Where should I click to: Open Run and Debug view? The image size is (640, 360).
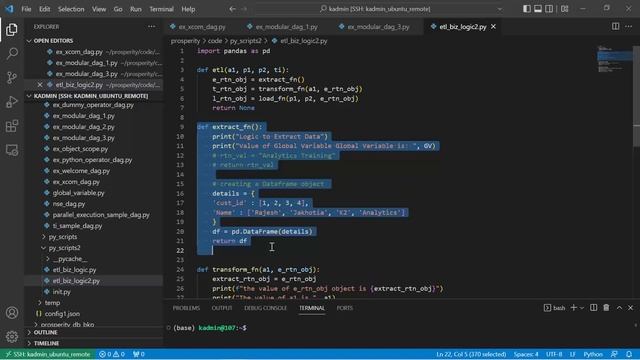12,102
